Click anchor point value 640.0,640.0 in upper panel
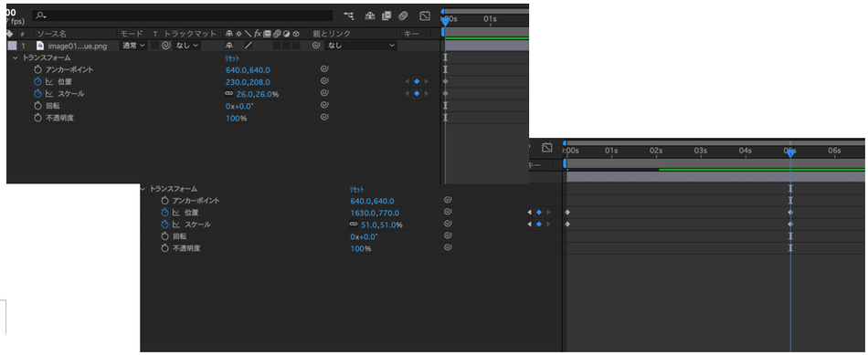The width and height of the screenshot is (868, 355). click(248, 69)
